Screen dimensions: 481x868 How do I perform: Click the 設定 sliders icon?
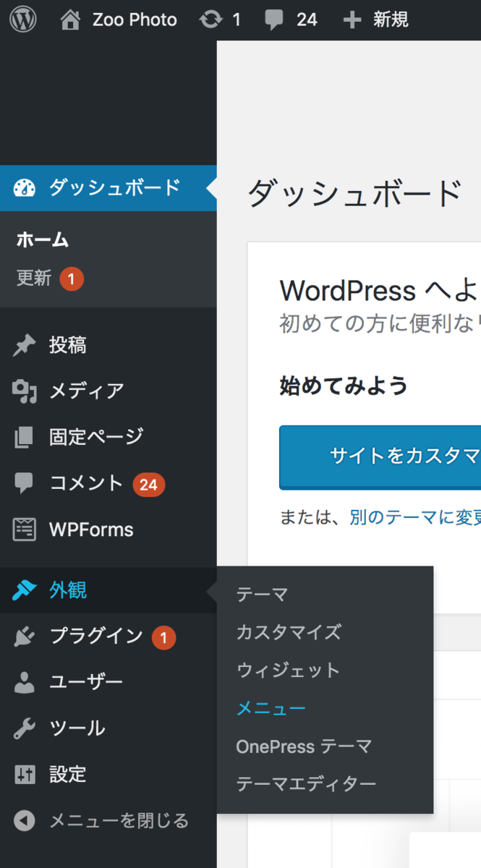pyautogui.click(x=24, y=775)
